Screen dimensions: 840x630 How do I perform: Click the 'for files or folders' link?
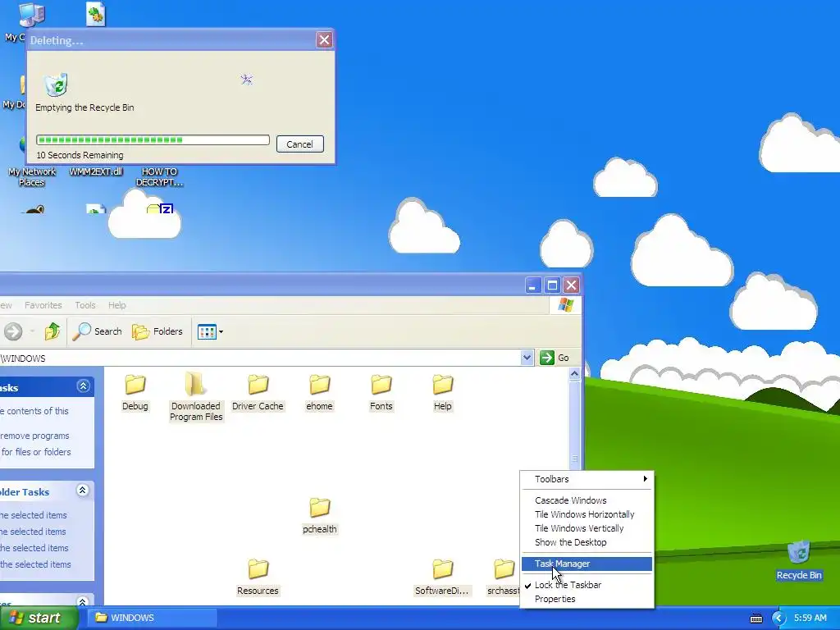point(36,452)
